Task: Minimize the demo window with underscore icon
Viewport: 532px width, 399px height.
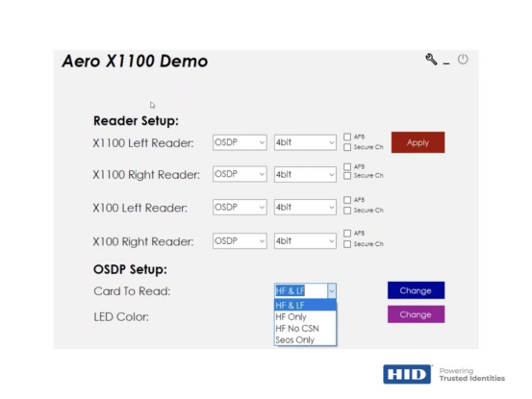Action: 446,63
